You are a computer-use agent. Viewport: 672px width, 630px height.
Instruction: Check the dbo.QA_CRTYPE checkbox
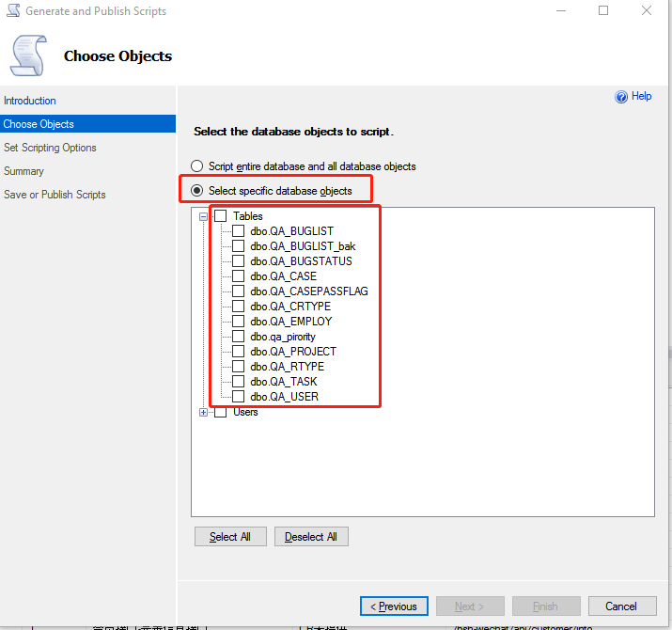(x=239, y=306)
